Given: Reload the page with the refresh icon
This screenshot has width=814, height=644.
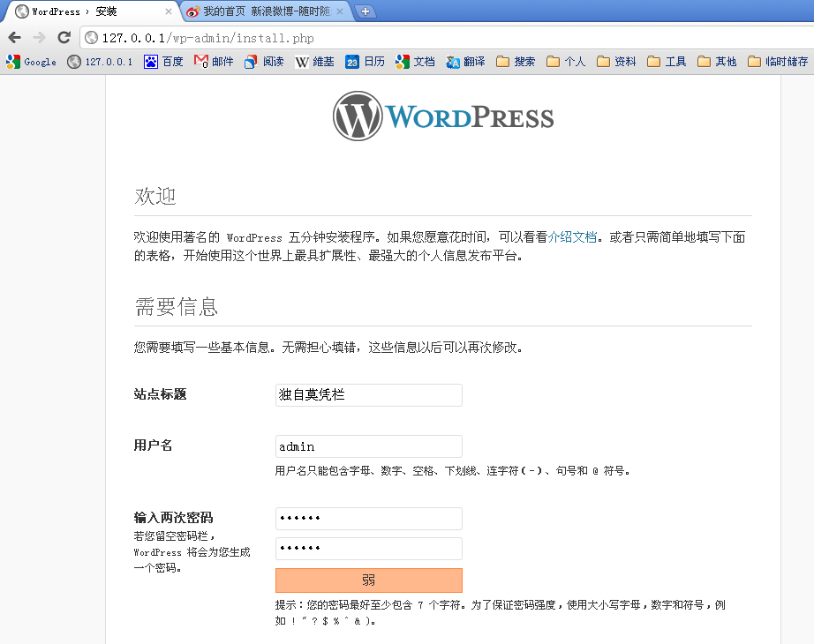Looking at the screenshot, I should point(64,37).
